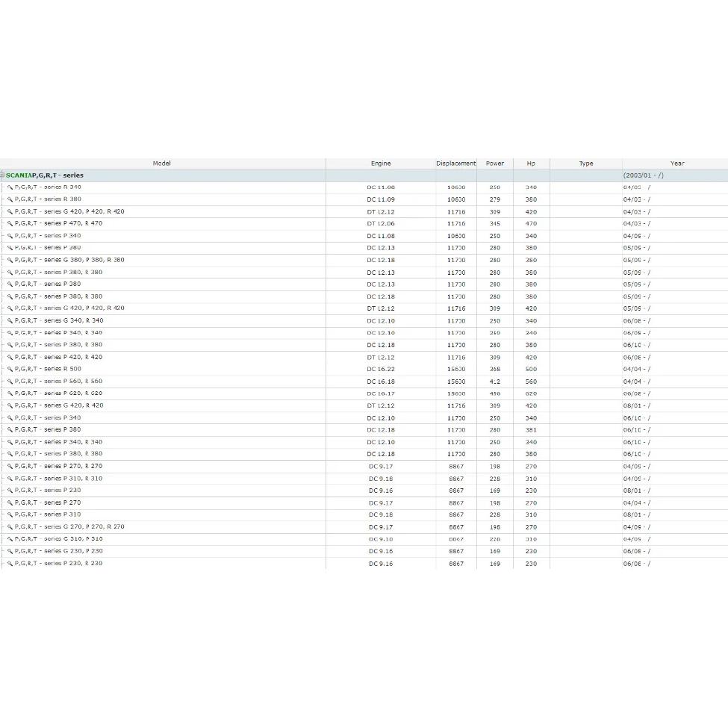Image resolution: width=728 pixels, height=728 pixels.
Task: Select the SCANIA P,G,R,T - series group title
Action: (45, 175)
